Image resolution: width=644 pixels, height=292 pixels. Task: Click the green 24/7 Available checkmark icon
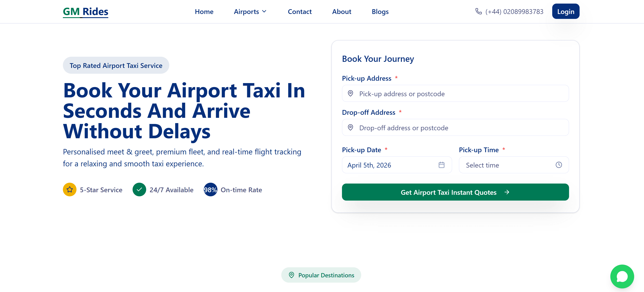[x=139, y=190]
